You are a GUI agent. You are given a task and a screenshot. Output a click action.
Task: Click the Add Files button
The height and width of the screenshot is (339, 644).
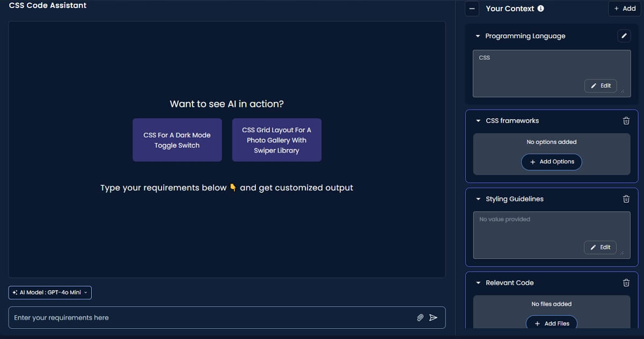(551, 323)
